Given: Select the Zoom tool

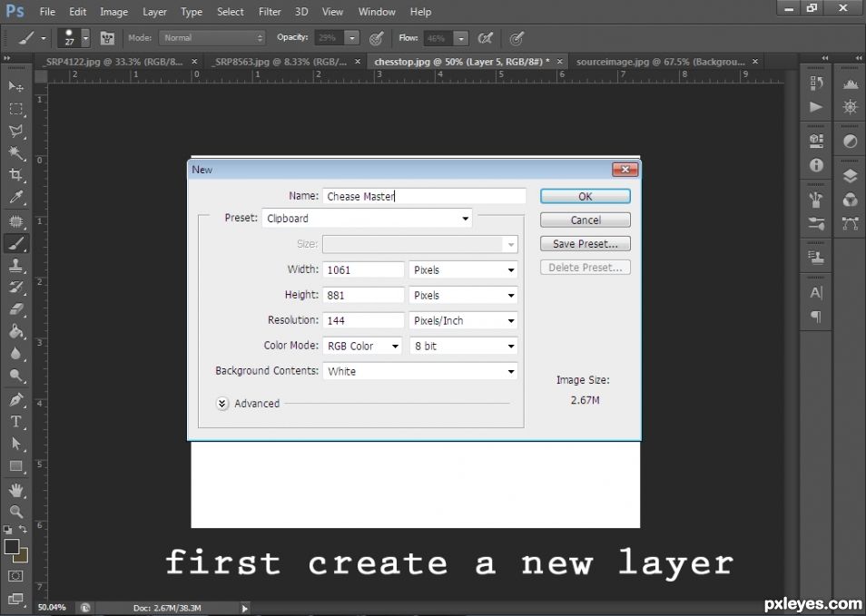Looking at the screenshot, I should pos(16,512).
